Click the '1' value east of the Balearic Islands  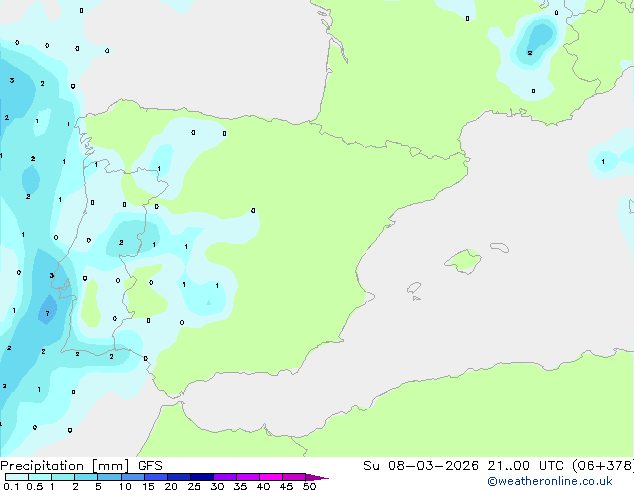pyautogui.click(x=603, y=162)
